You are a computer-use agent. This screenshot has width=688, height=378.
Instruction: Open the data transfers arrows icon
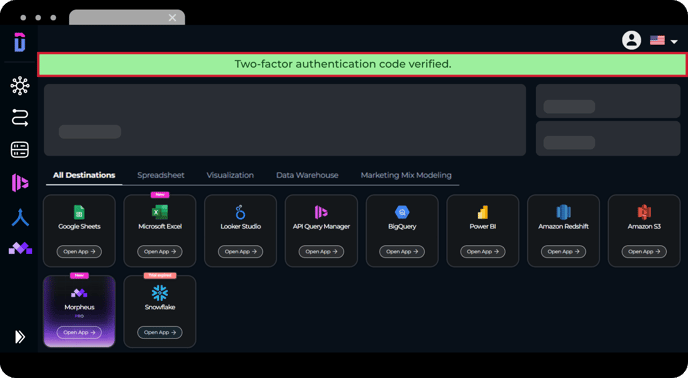(20, 118)
